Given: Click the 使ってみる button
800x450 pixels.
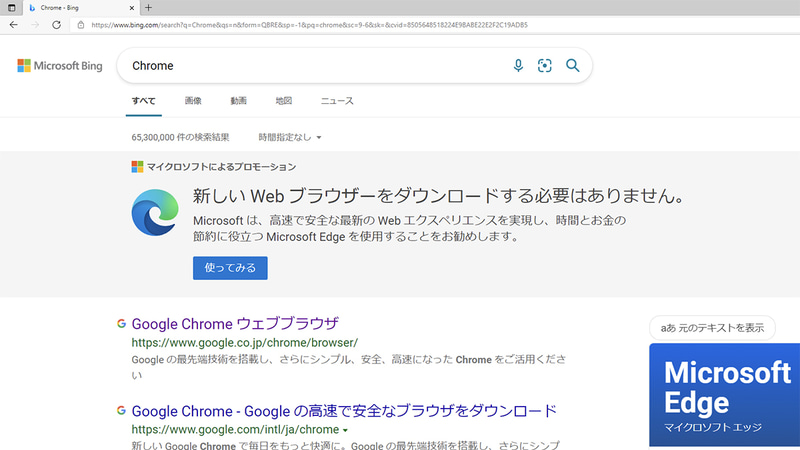Looking at the screenshot, I should point(230,268).
